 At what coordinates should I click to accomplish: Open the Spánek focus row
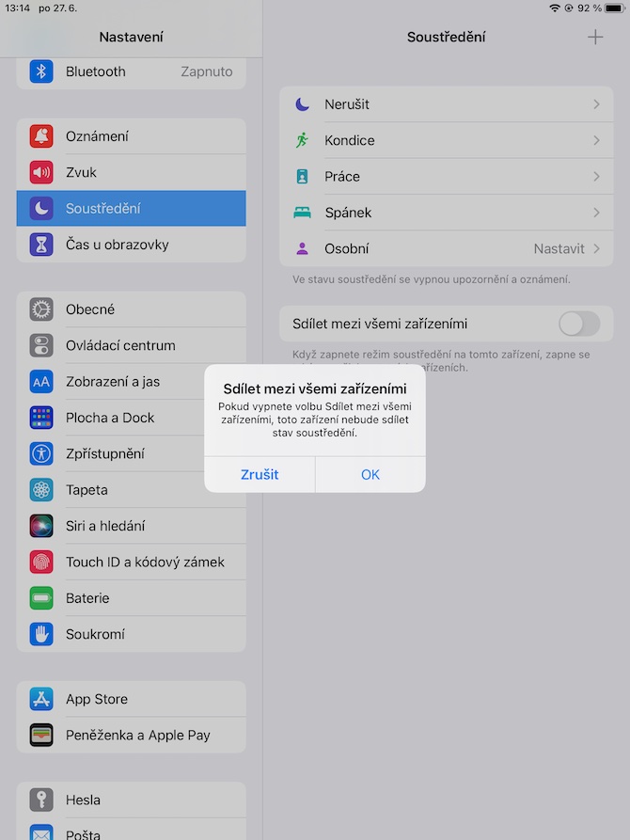pos(447,213)
